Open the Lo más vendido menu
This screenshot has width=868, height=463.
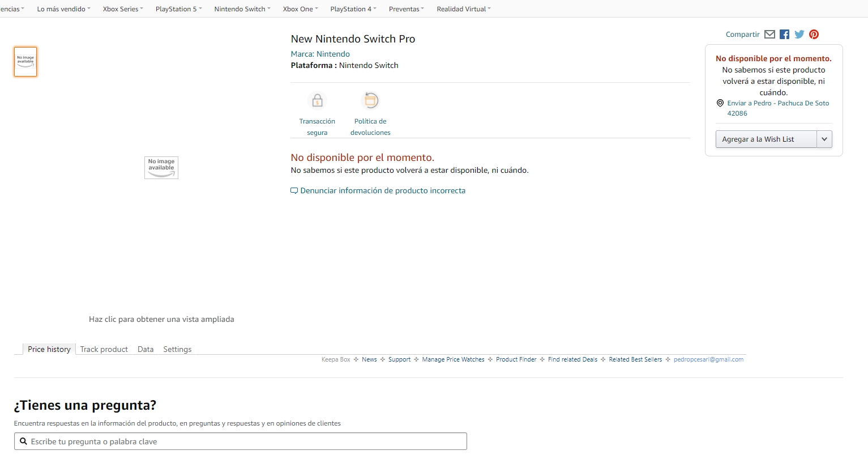(63, 9)
